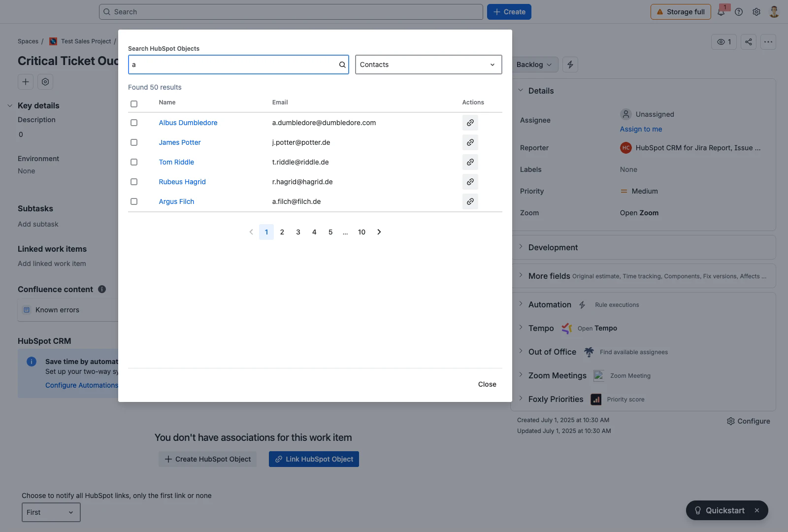Link Albus Dumbledore using the link icon

[x=470, y=123]
